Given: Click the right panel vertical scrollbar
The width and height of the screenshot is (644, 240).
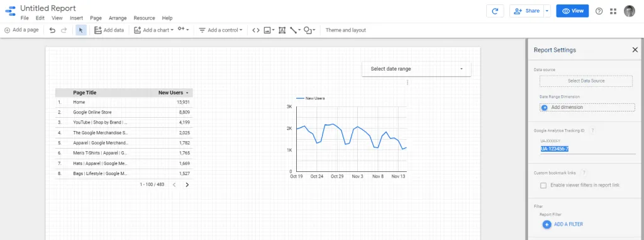Looking at the screenshot, I should coord(641,139).
